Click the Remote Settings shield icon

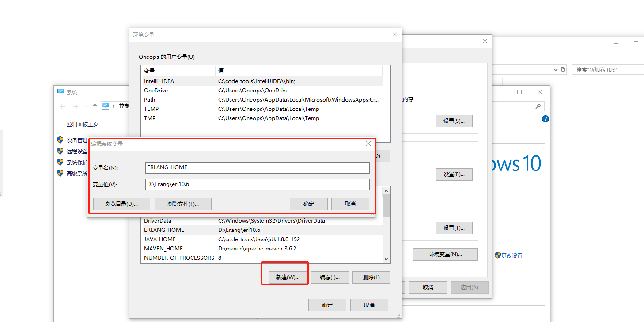(60, 151)
